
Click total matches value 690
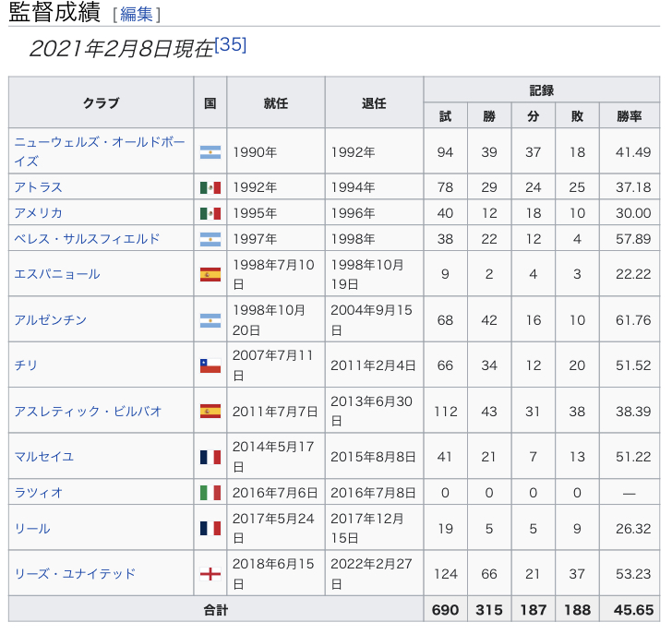[x=445, y=610]
